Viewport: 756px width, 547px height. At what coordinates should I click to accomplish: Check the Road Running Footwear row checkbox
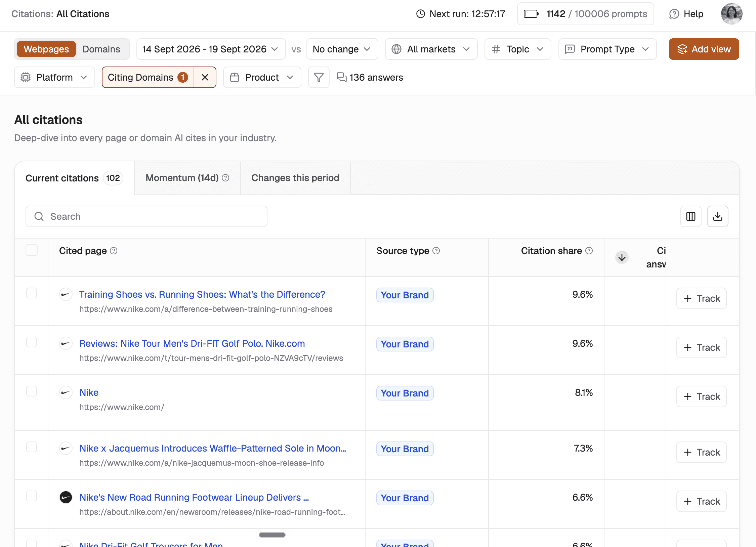[32, 496]
